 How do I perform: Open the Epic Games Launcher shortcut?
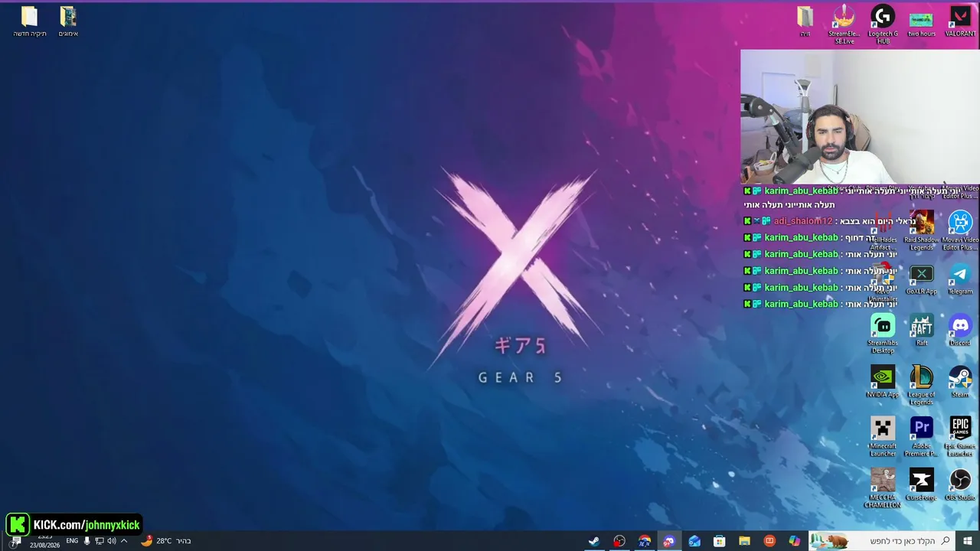[x=960, y=437]
